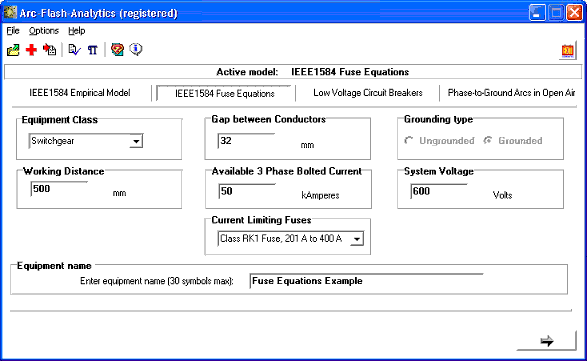The image size is (587, 361).
Task: Click the blue info bubble icon
Action: pyautogui.click(x=136, y=49)
